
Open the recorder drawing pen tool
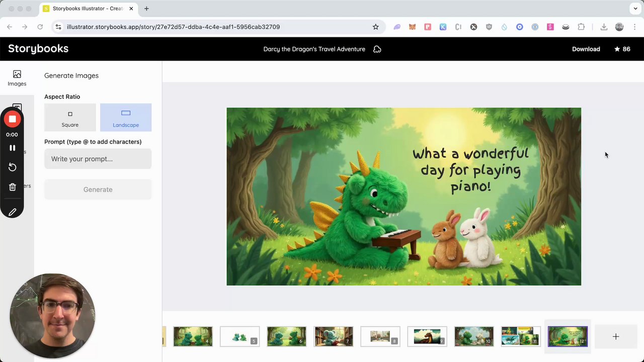(x=12, y=212)
